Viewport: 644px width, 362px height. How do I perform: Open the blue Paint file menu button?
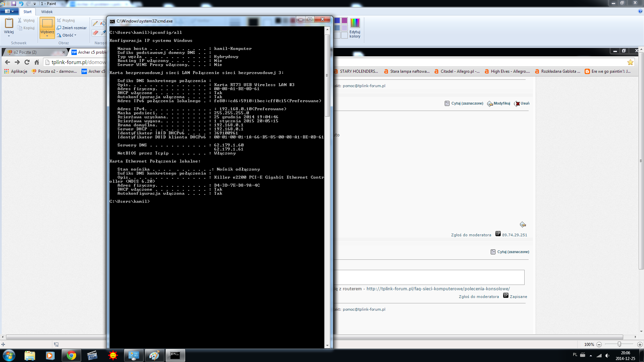click(9, 11)
